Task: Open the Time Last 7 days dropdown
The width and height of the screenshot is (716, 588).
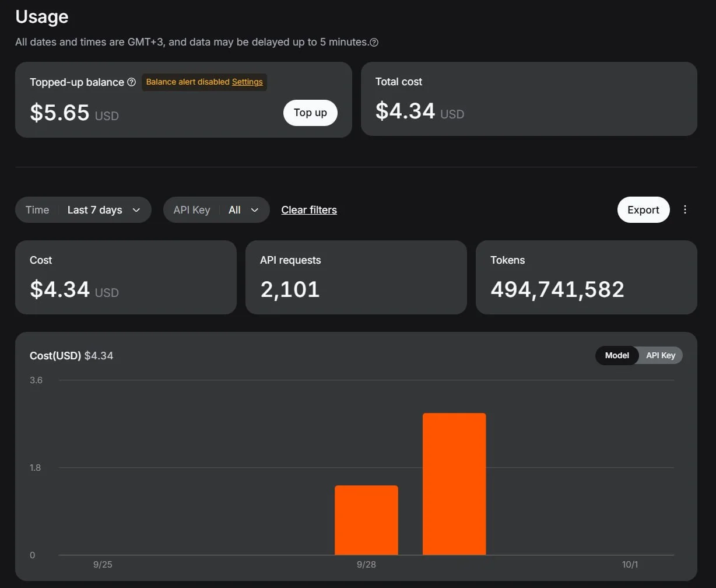Action: click(83, 210)
